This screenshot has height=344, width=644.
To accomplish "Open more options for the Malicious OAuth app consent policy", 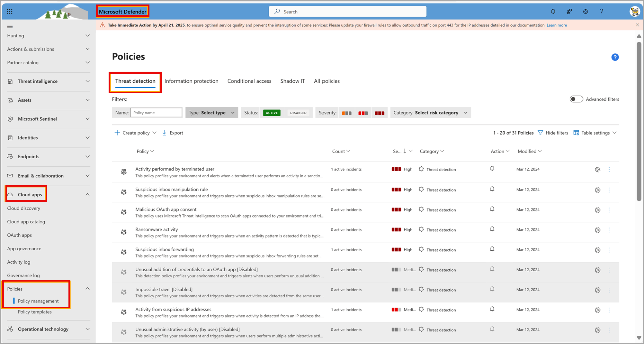I will pyautogui.click(x=609, y=210).
